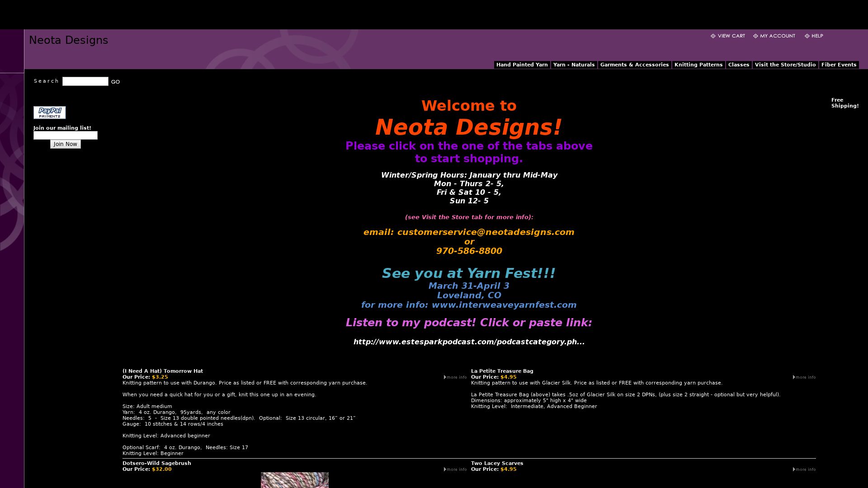Click the Dotsero-Wild Sagebrush yarn thumbnail
This screenshot has height=488, width=868.
click(x=294, y=480)
